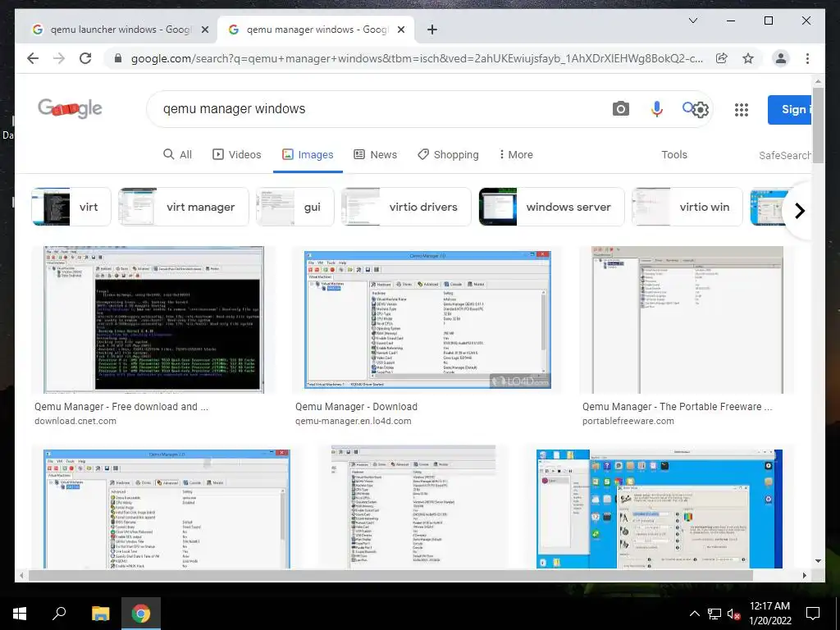Open the Chrome profile avatar
The height and width of the screenshot is (630, 840).
click(x=781, y=58)
